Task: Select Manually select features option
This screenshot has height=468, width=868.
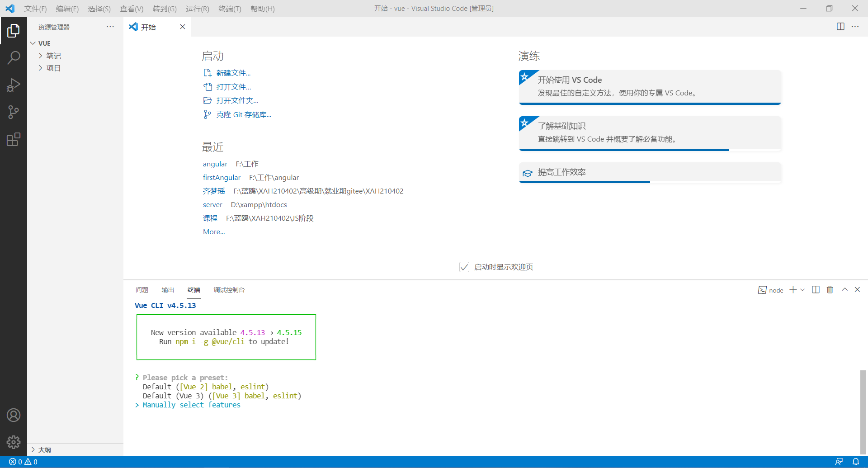Action: pyautogui.click(x=192, y=405)
